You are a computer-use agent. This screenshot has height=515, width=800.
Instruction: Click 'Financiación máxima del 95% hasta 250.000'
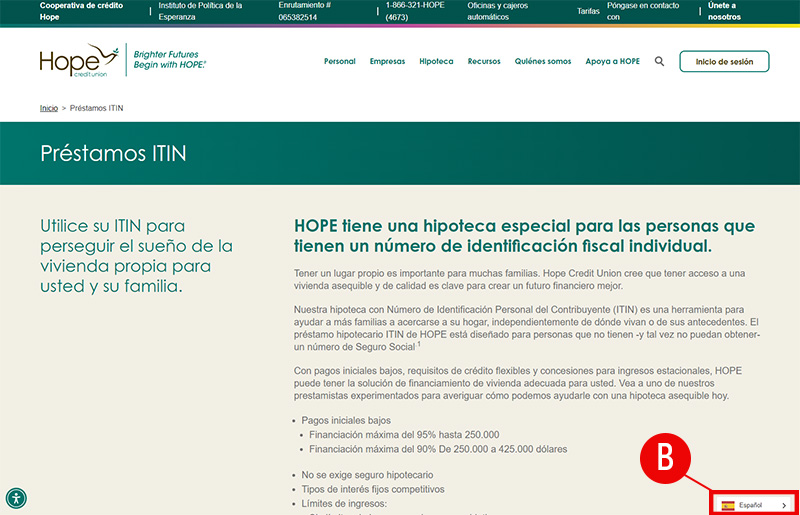(404, 435)
